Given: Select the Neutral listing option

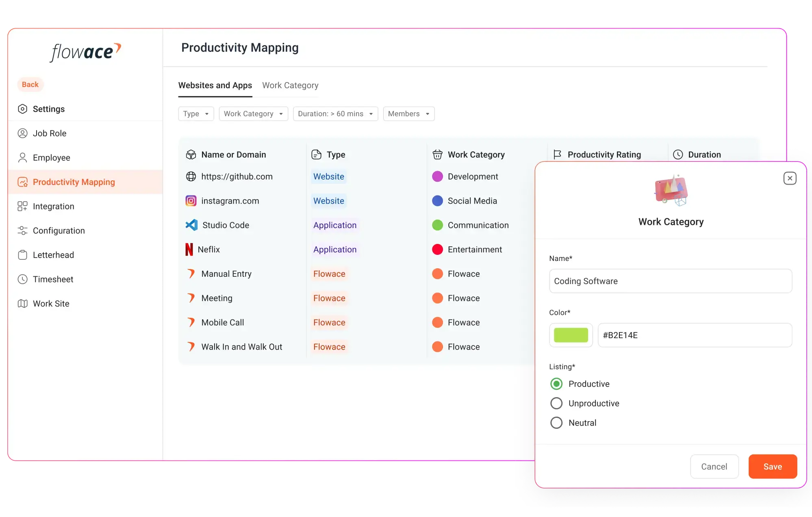Looking at the screenshot, I should pos(556,423).
